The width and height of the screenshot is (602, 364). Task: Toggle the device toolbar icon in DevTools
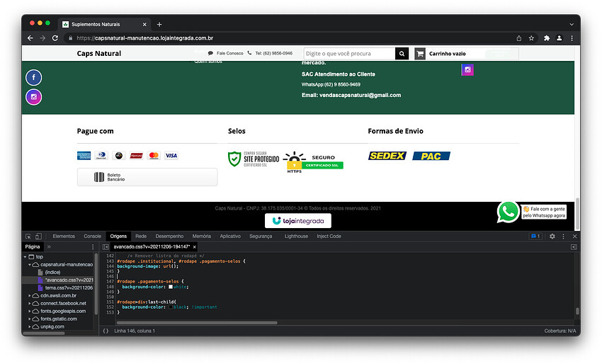(x=38, y=237)
